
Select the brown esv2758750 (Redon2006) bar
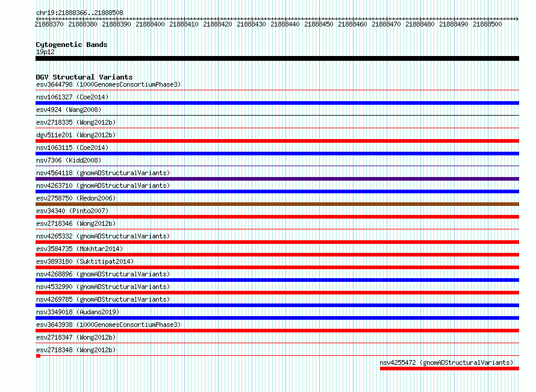point(277,204)
